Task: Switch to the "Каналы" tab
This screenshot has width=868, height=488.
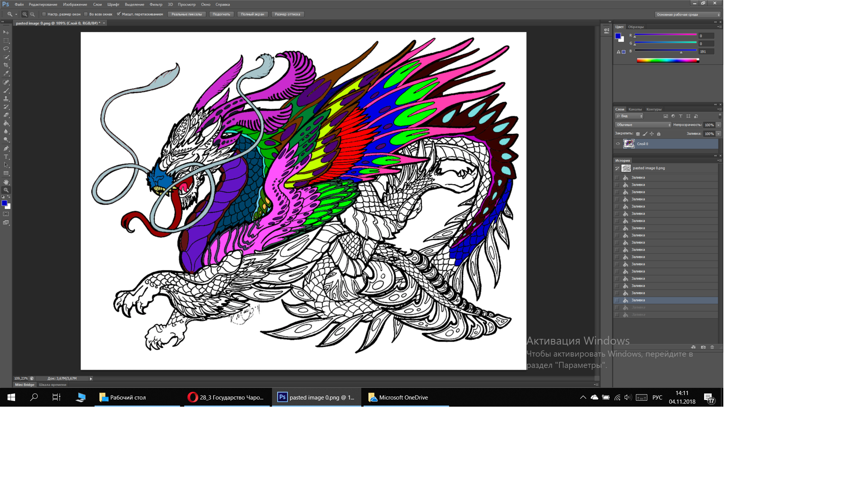Action: click(635, 110)
